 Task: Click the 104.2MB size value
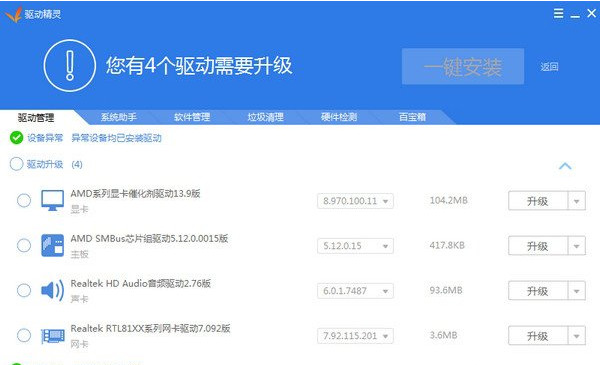point(448,200)
